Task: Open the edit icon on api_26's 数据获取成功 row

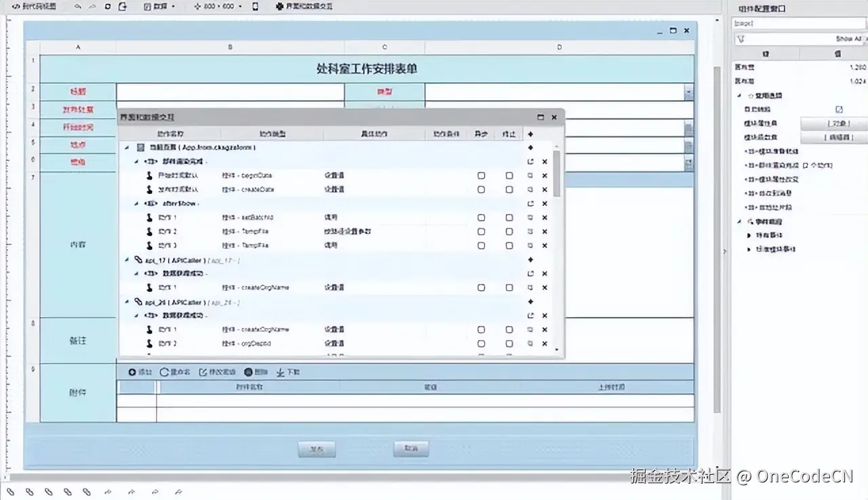Action: 530,316
